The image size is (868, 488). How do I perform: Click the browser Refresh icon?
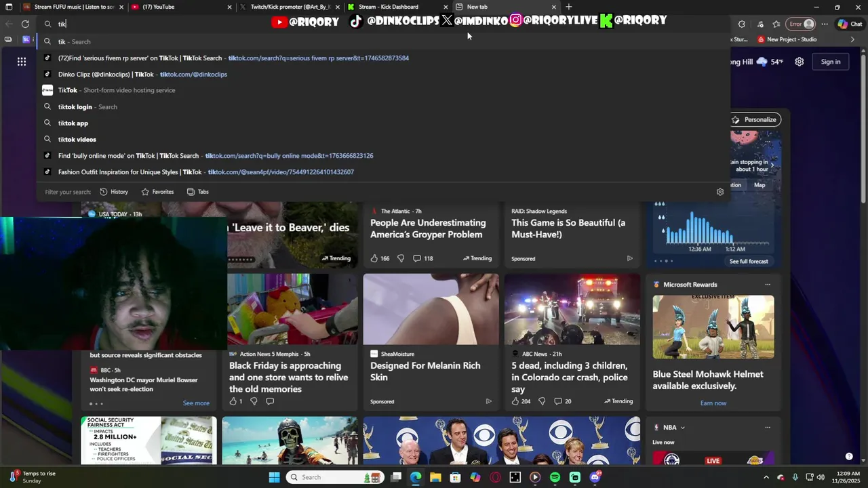click(25, 24)
